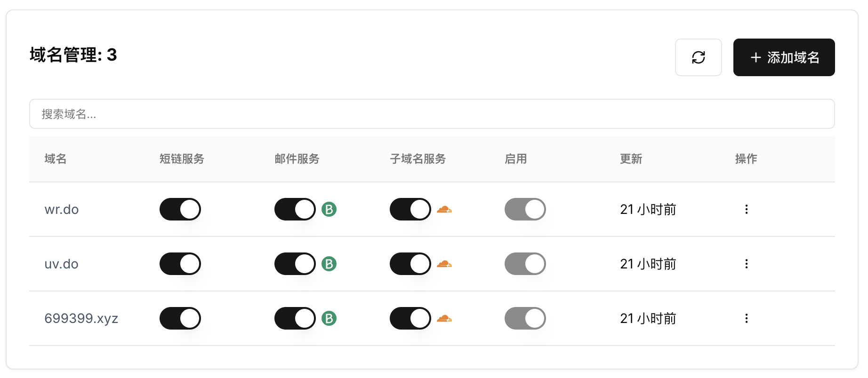This screenshot has width=868, height=378.
Task: Toggle subdomain service for 699399.xyz
Action: pyautogui.click(x=410, y=318)
